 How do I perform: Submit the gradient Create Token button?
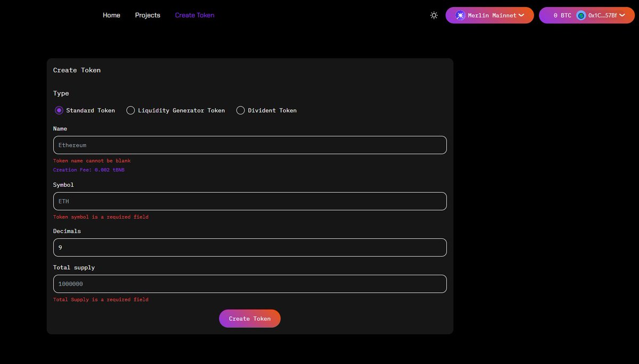[x=250, y=319]
